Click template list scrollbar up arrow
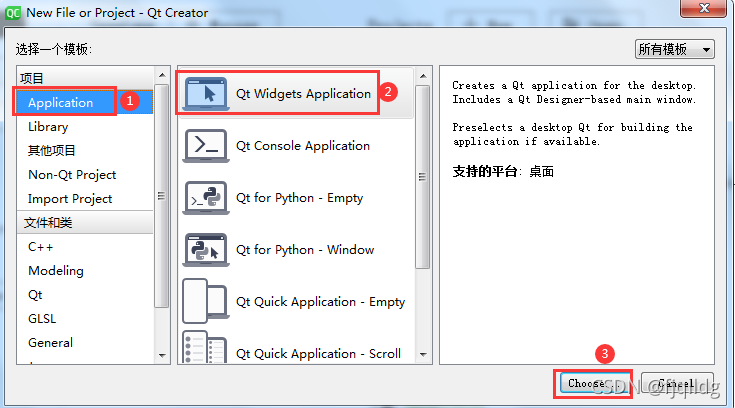 click(423, 76)
